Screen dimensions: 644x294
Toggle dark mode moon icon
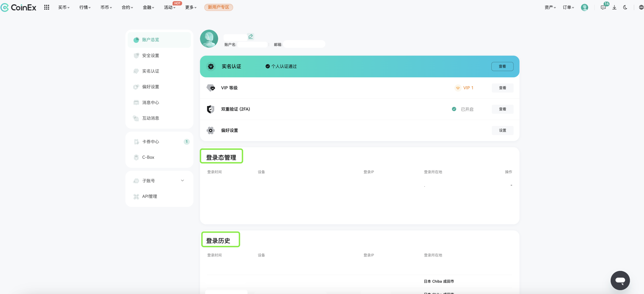625,7
